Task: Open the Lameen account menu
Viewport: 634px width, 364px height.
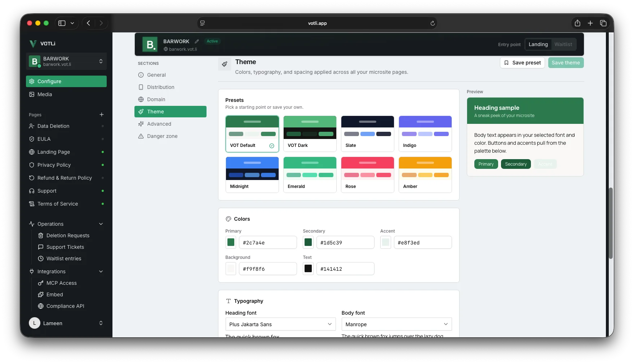Action: (66, 323)
